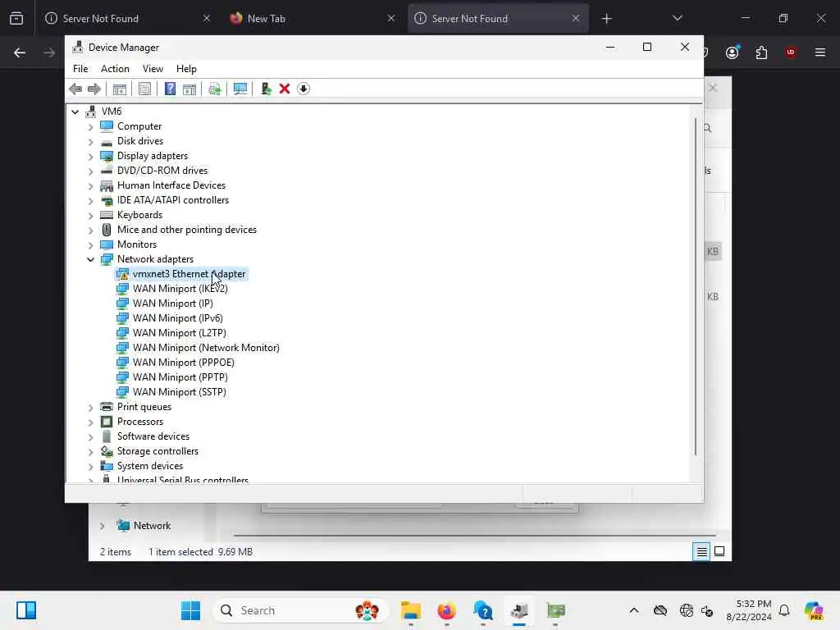This screenshot has height=630, width=840.
Task: Click Scan for hardware changes monitor icon
Action: (x=240, y=89)
